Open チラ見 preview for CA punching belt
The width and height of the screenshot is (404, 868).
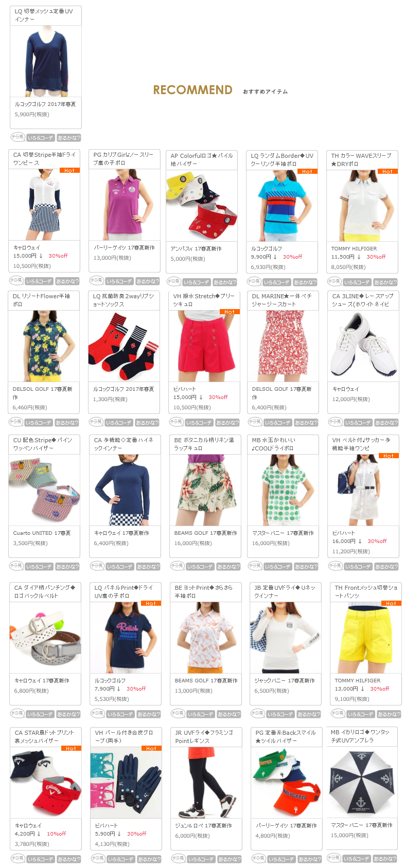(17, 714)
